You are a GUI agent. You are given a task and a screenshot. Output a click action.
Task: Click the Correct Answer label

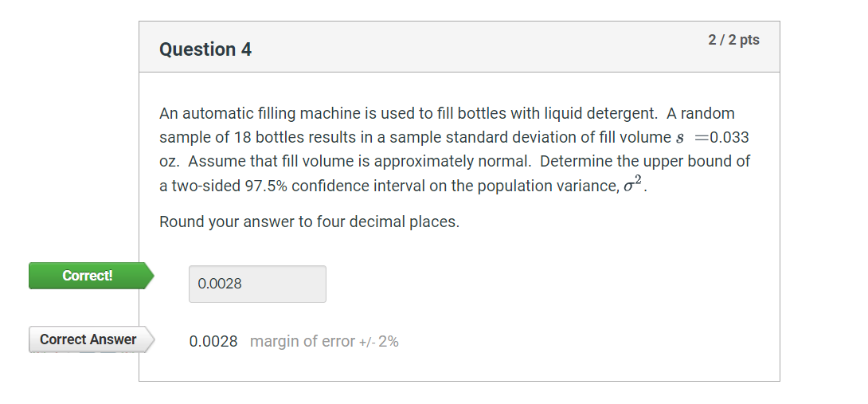[88, 339]
